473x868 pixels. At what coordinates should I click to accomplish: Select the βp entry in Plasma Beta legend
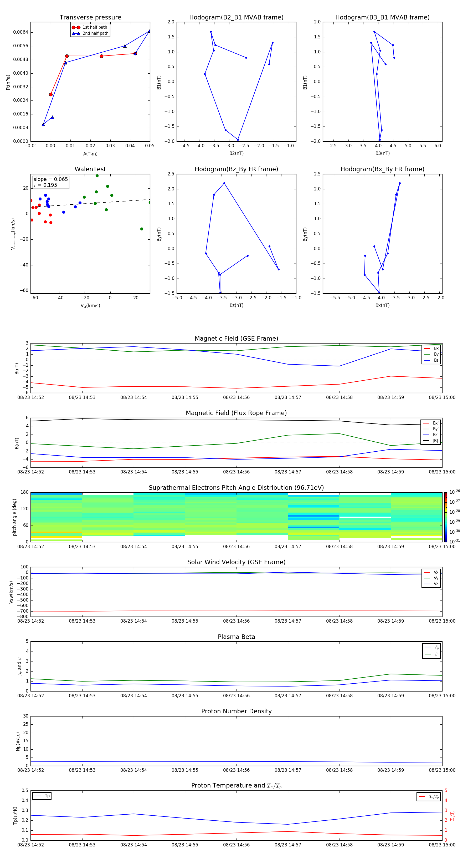pos(431,647)
